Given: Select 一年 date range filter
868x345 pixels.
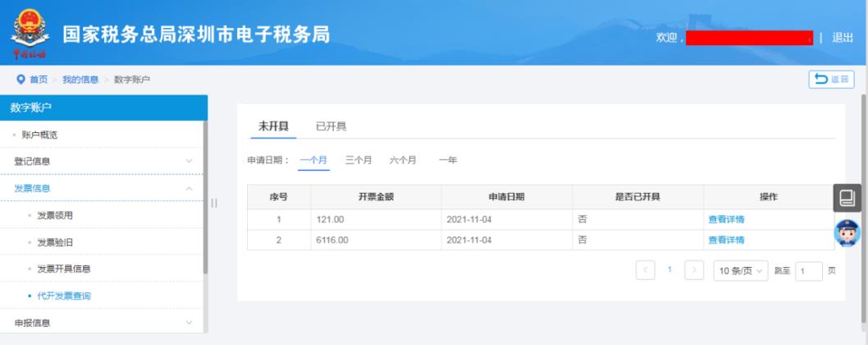Looking at the screenshot, I should (x=447, y=160).
